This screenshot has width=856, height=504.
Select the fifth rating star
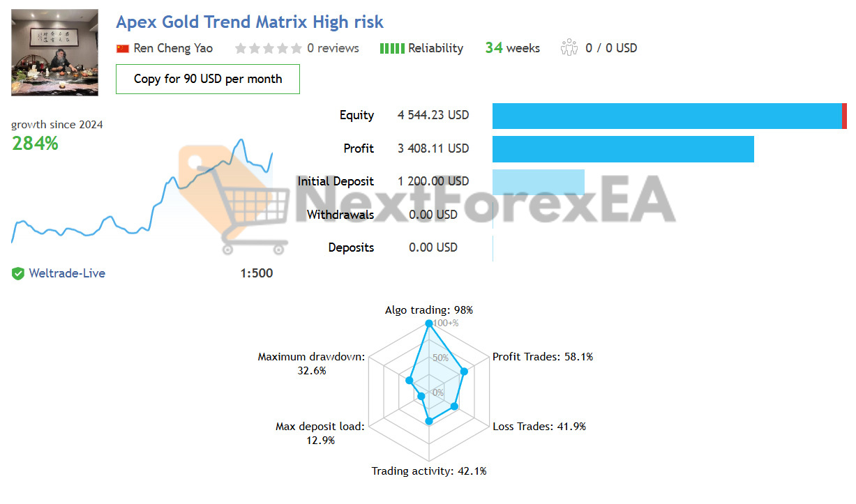click(x=296, y=48)
